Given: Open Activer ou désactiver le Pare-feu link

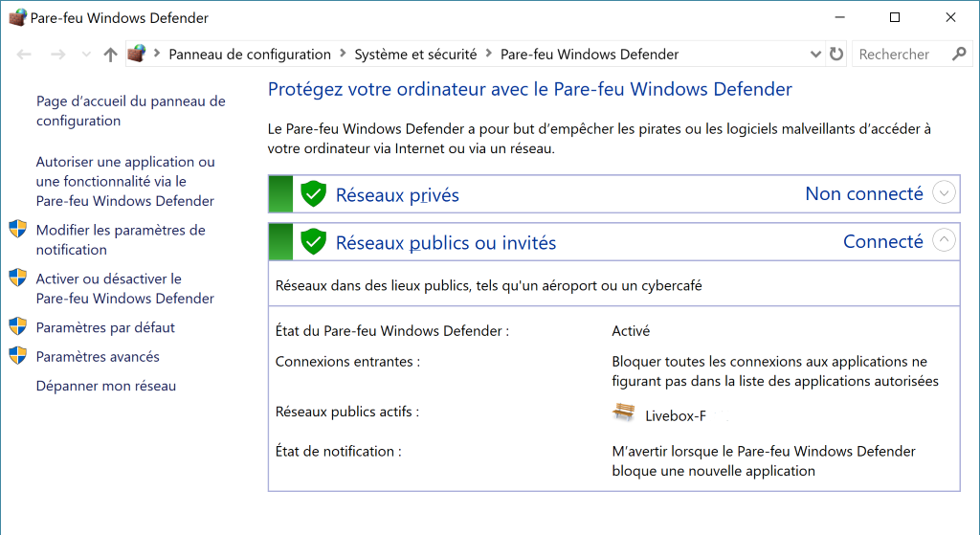Looking at the screenshot, I should pyautogui.click(x=125, y=288).
